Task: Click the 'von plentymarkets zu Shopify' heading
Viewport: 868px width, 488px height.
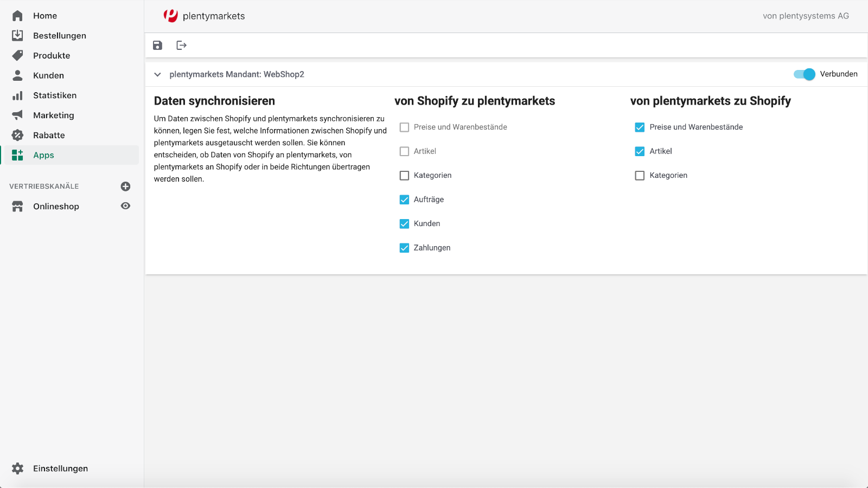Action: [711, 101]
